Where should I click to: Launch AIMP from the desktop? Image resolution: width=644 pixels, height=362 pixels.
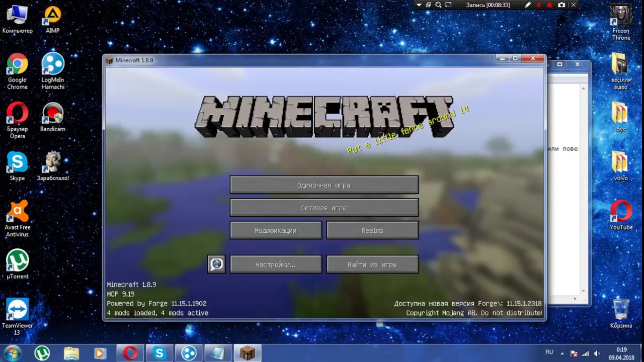pyautogui.click(x=53, y=19)
